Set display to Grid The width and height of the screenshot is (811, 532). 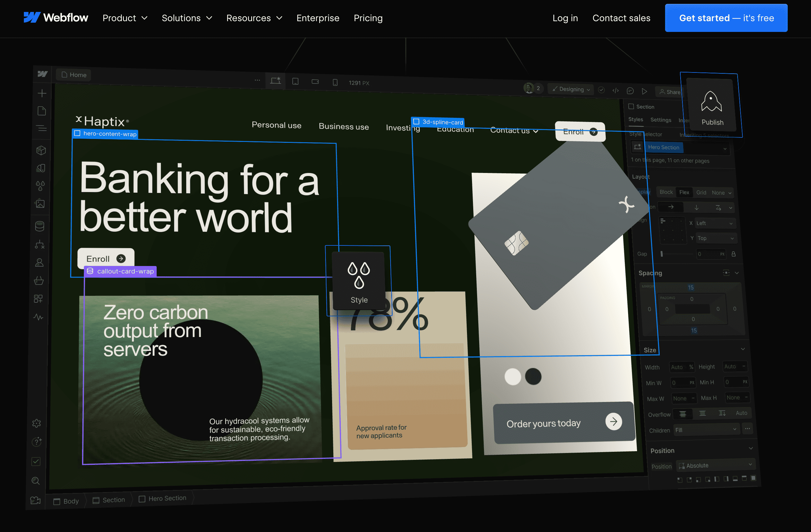pos(701,193)
